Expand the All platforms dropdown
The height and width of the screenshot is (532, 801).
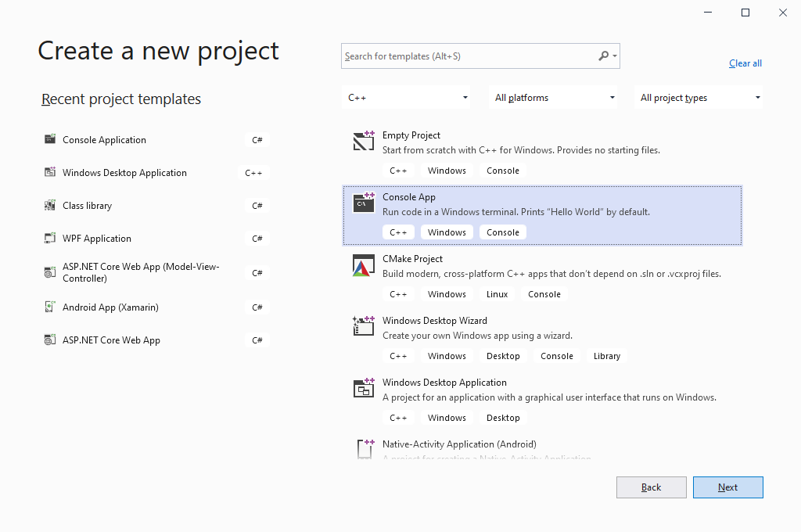[555, 98]
